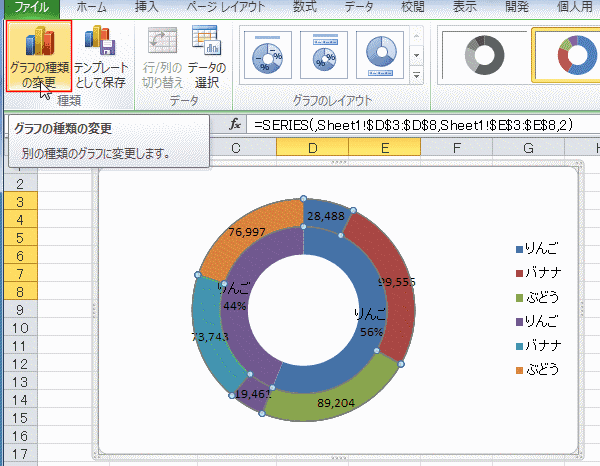Click data label 89,204

(336, 403)
